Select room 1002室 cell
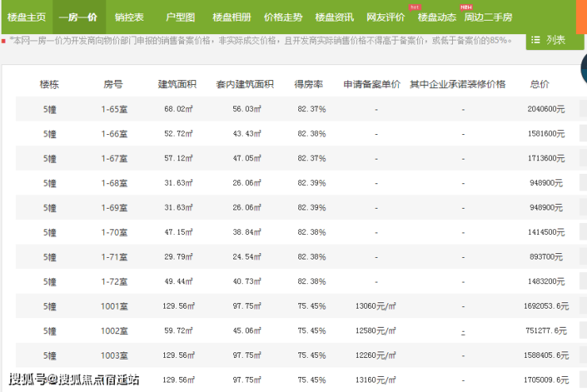The width and height of the screenshot is (587, 392). pyautogui.click(x=114, y=331)
